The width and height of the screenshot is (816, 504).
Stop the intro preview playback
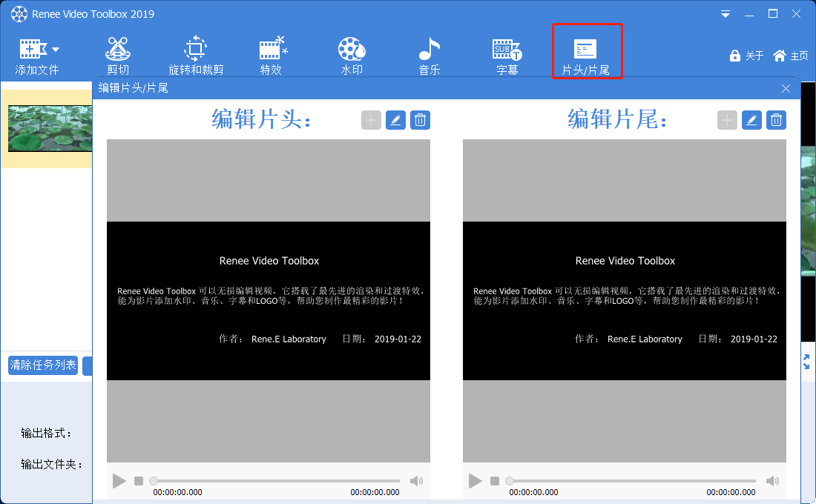(139, 480)
